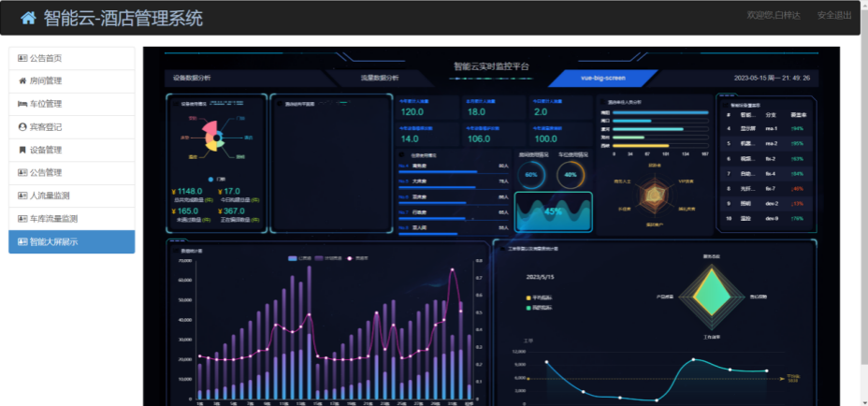Click the home icon in header
Viewport: 868px width, 406px height.
click(29, 18)
